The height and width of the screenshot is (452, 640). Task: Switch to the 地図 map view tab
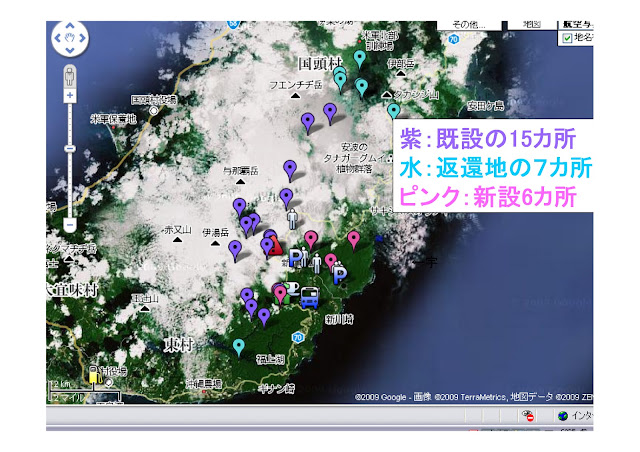[x=532, y=24]
